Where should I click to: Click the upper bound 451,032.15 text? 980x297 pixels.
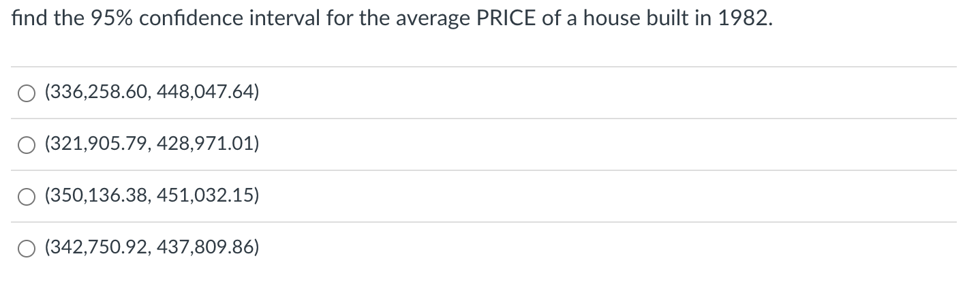(x=207, y=196)
